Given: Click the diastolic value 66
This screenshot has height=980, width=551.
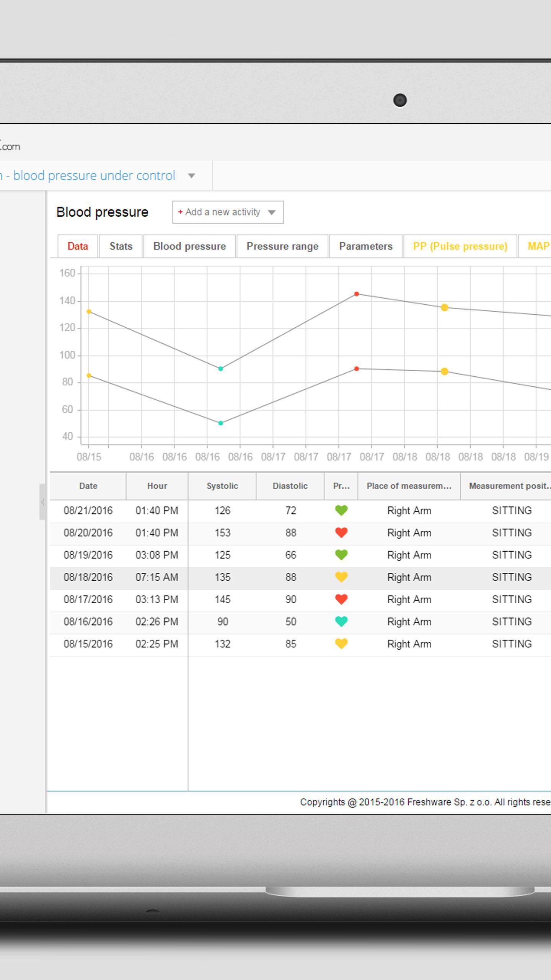Looking at the screenshot, I should (290, 555).
